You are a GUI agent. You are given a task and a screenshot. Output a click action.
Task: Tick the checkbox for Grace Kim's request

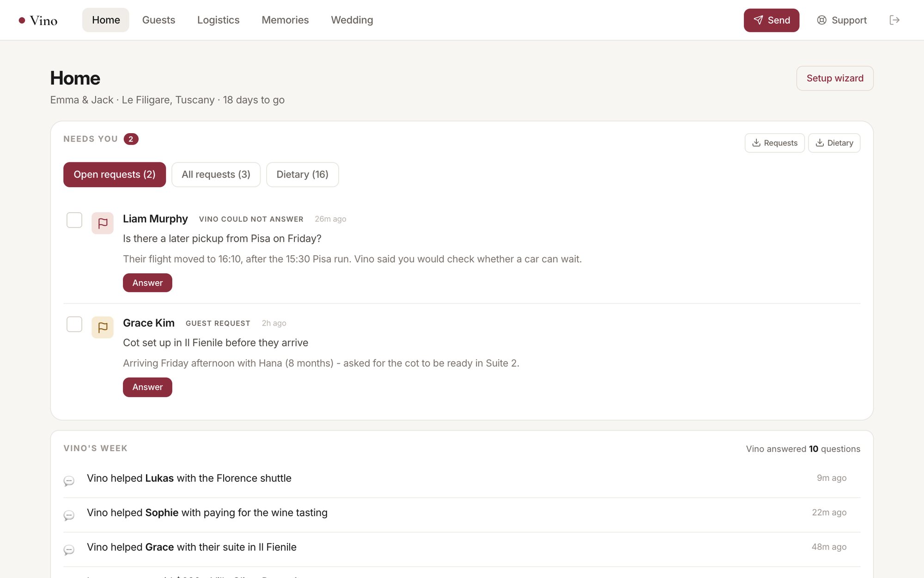(x=74, y=324)
